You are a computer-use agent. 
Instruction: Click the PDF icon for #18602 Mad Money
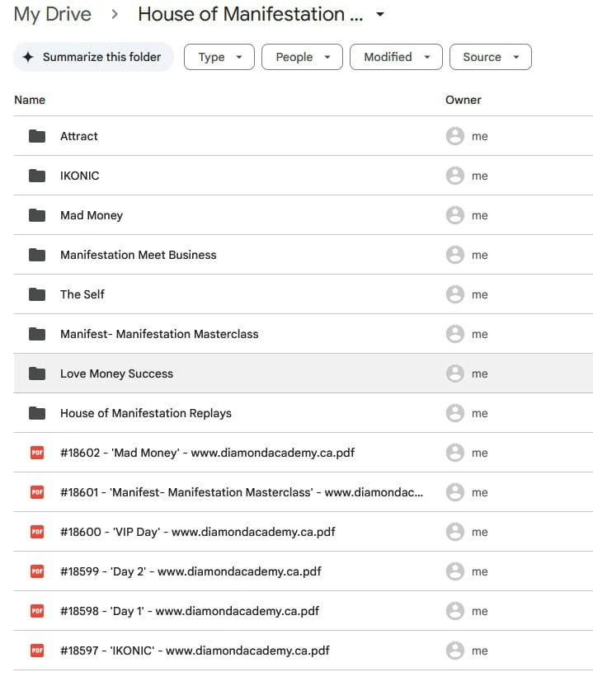(x=37, y=453)
